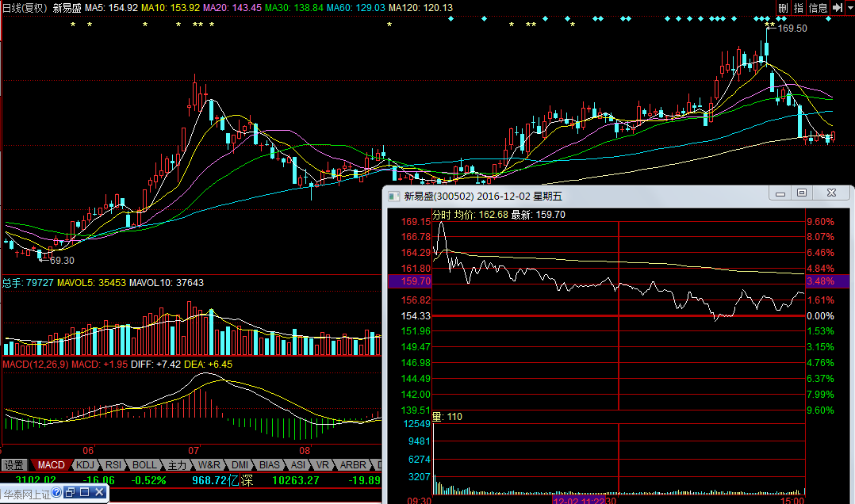Click the 量: 110 volume label
The image size is (855, 504).
(x=447, y=417)
